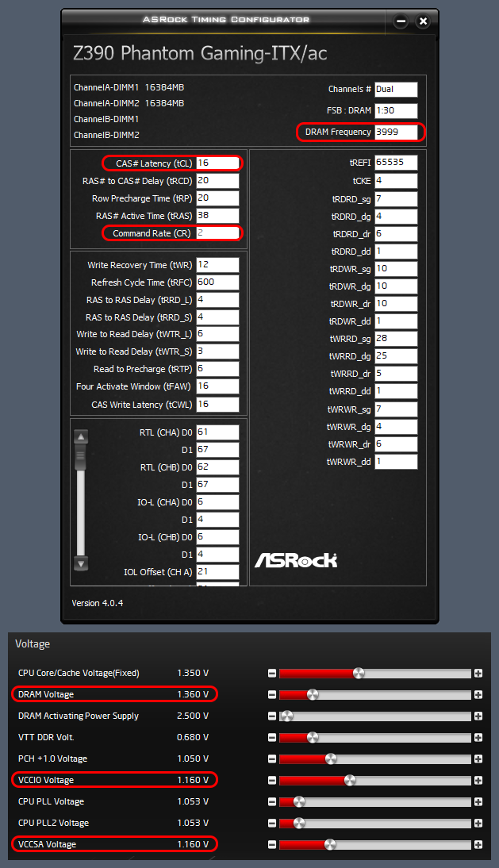The image size is (499, 868).
Task: Click the tWRRD_sg field showing 28
Action: tap(396, 338)
